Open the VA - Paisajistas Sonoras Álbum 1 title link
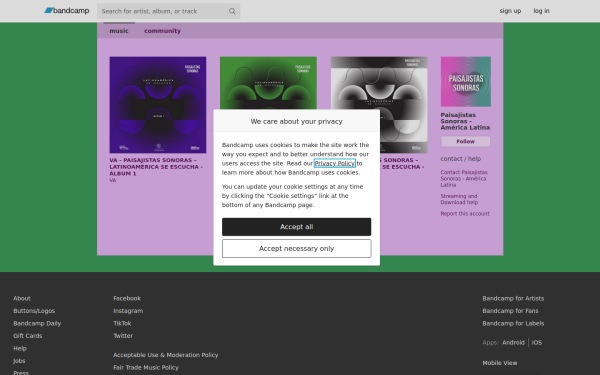This screenshot has height=375, width=600. tap(156, 167)
